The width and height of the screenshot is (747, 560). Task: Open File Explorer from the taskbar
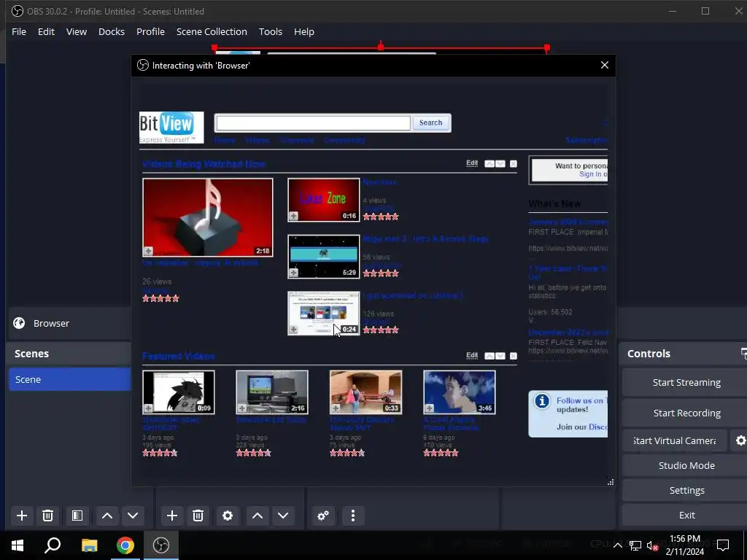click(89, 545)
